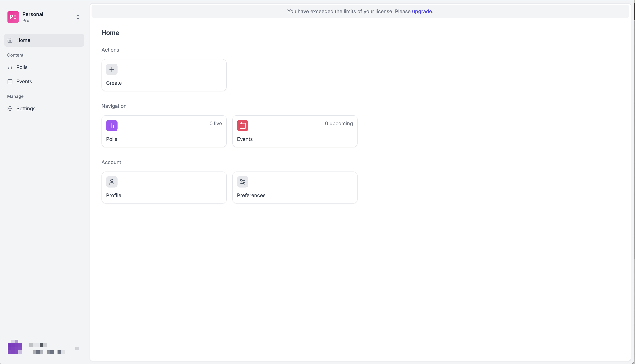The height and width of the screenshot is (364, 635).
Task: Click the Polls bar-chart icon in the sidebar
Action: [x=10, y=67]
